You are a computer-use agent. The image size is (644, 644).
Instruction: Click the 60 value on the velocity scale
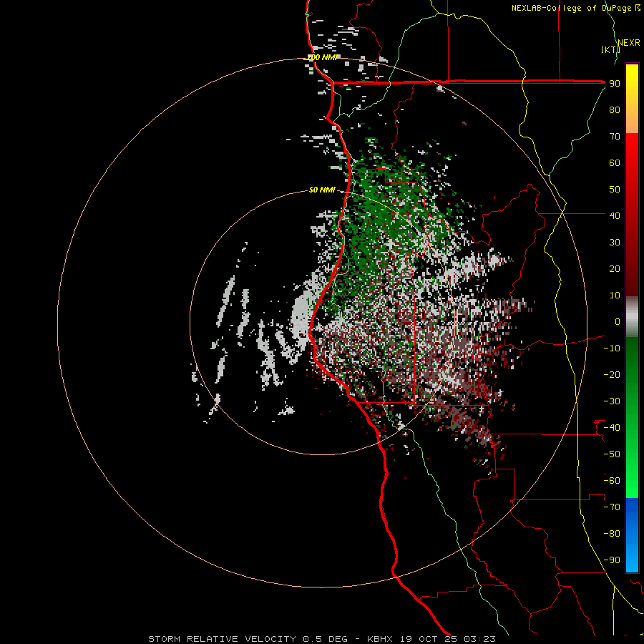click(615, 163)
